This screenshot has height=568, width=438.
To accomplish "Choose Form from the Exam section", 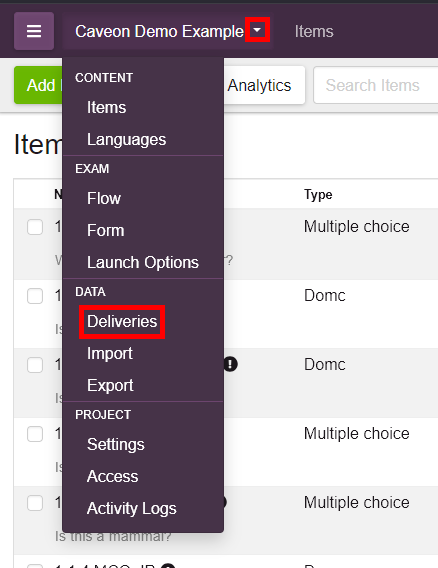I will (105, 230).
